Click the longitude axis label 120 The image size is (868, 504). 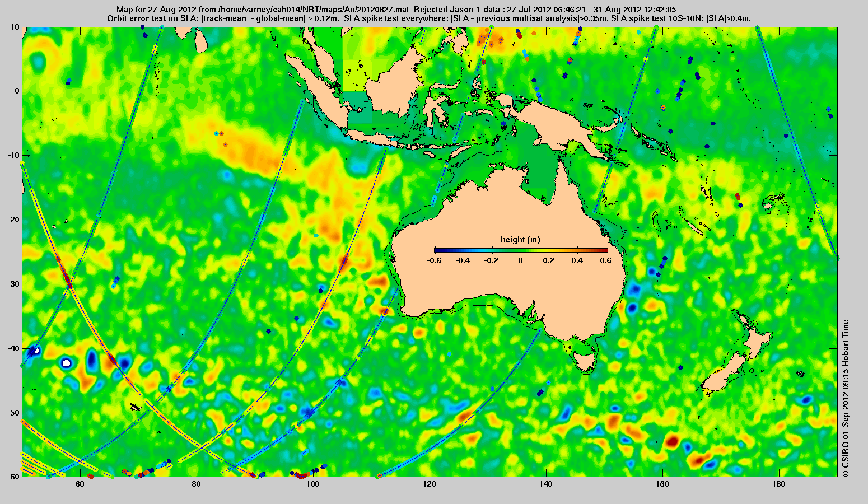(429, 484)
